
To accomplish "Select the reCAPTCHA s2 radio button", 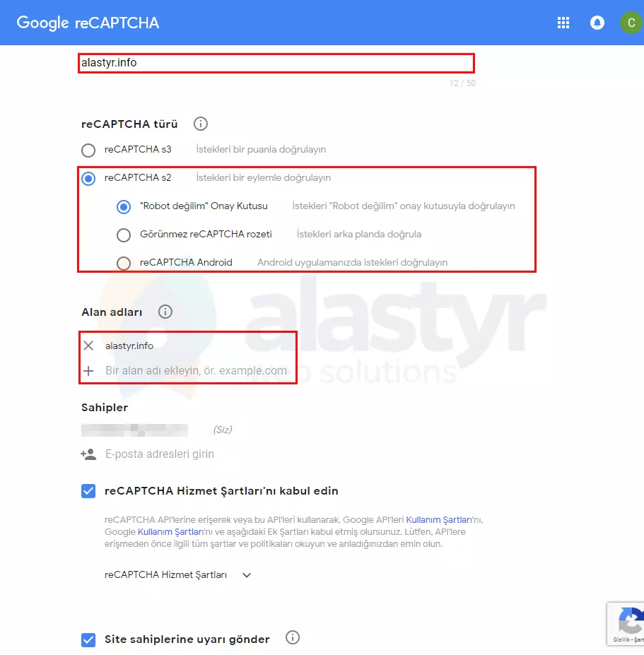I will (88, 178).
